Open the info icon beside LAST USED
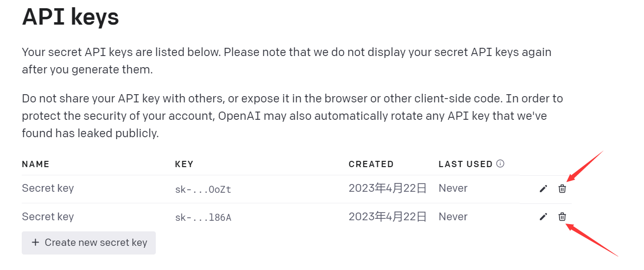Viewport: 644px width, 270px height. pos(500,164)
